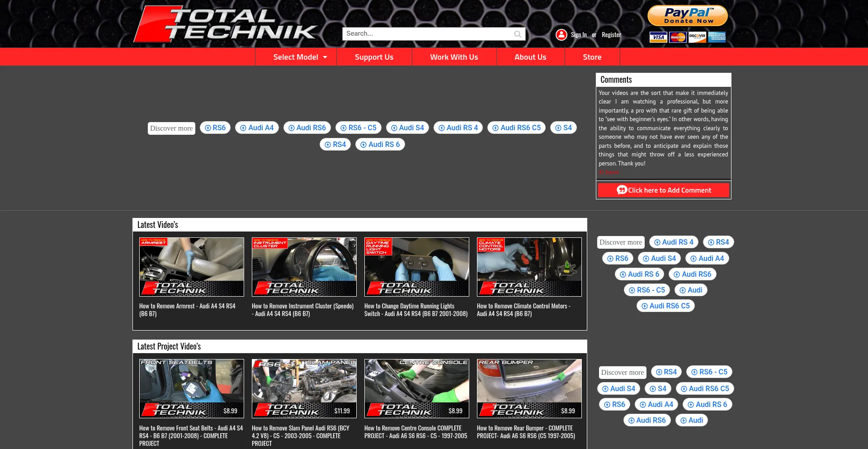Click Audi S4 tag right of Latest Video's
This screenshot has width=868, height=449.
pyautogui.click(x=659, y=259)
